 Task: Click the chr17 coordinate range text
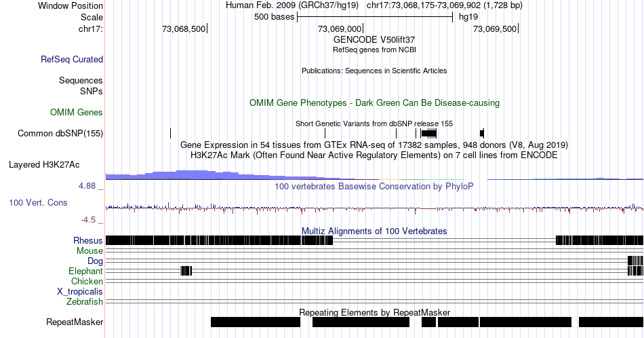pos(445,5)
